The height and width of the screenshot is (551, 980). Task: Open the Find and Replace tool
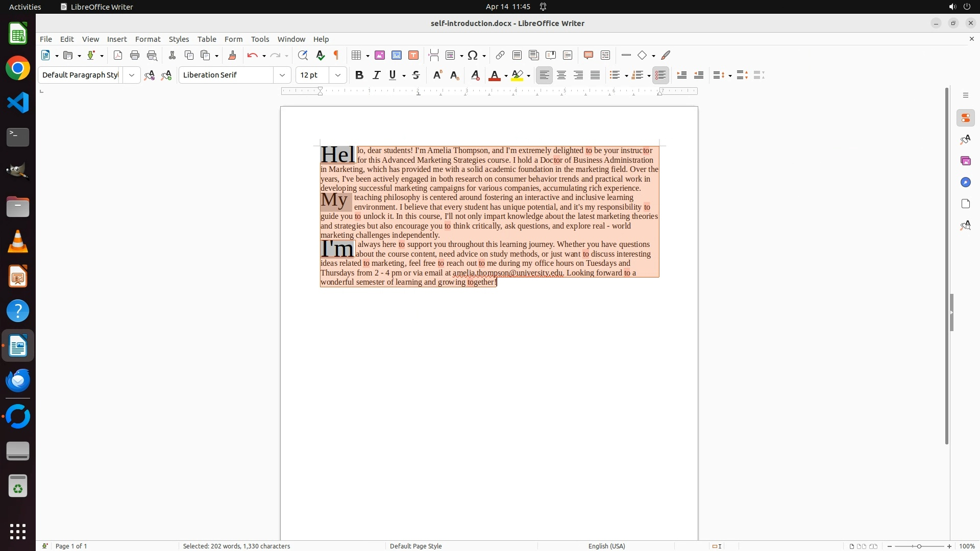pyautogui.click(x=303, y=55)
